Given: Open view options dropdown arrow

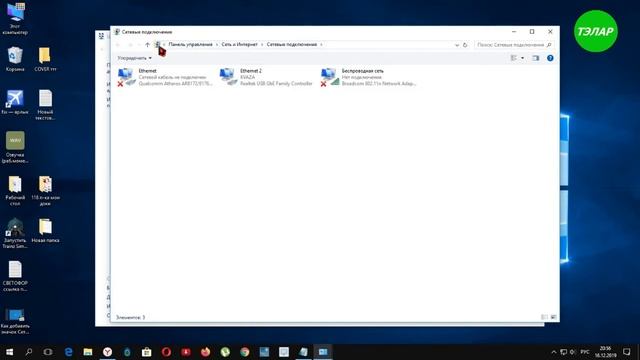Looking at the screenshot, I should point(522,58).
